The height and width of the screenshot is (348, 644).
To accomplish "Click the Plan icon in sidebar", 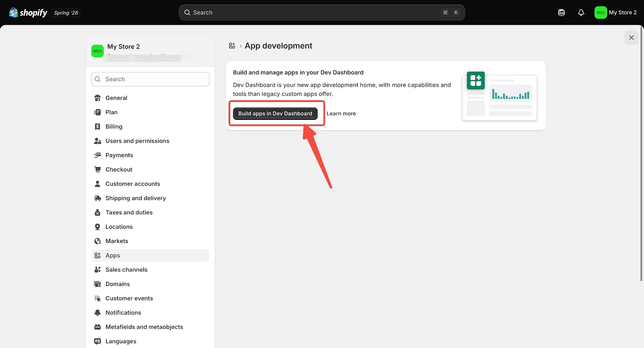I will point(97,112).
